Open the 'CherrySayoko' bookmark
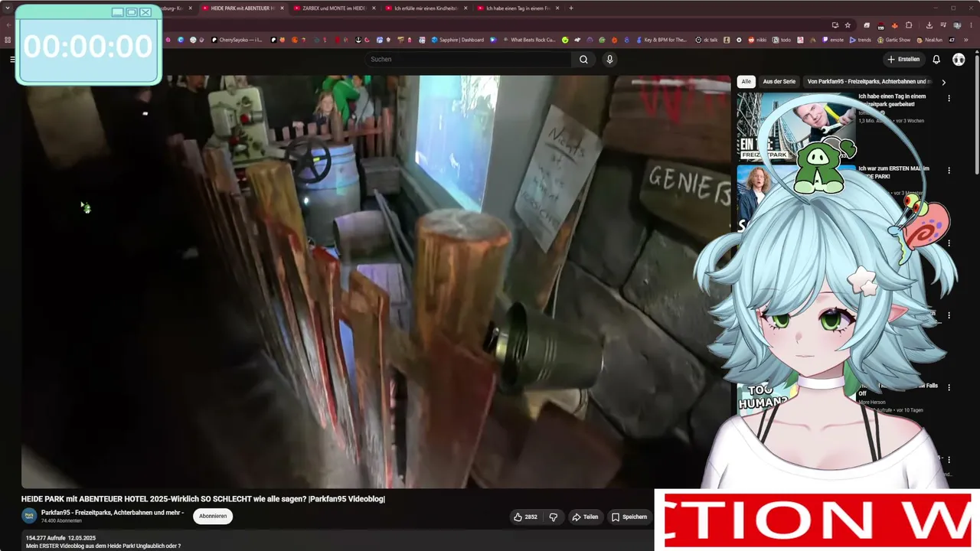Image resolution: width=980 pixels, height=551 pixels. 237,40
